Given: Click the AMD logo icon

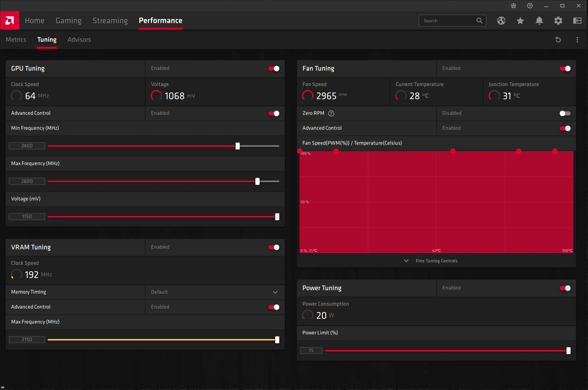Looking at the screenshot, I should [10, 20].
